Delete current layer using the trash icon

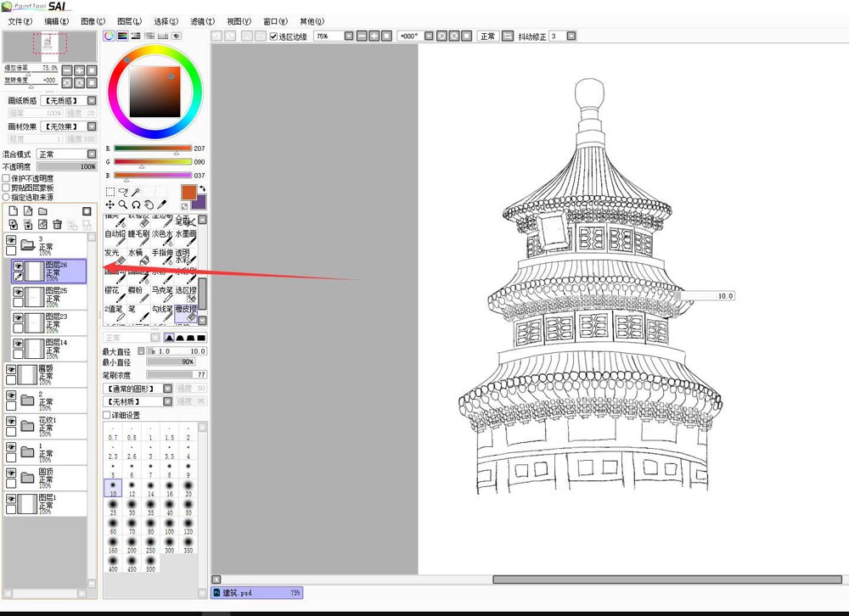tap(57, 224)
